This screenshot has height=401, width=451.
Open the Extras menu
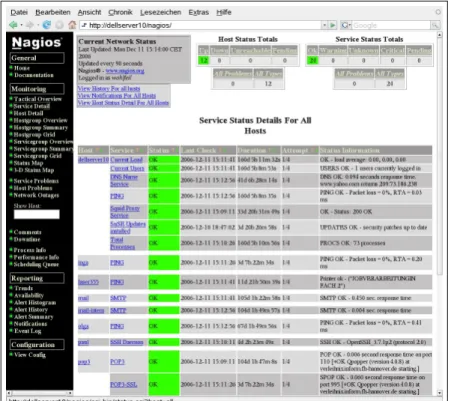tap(198, 12)
